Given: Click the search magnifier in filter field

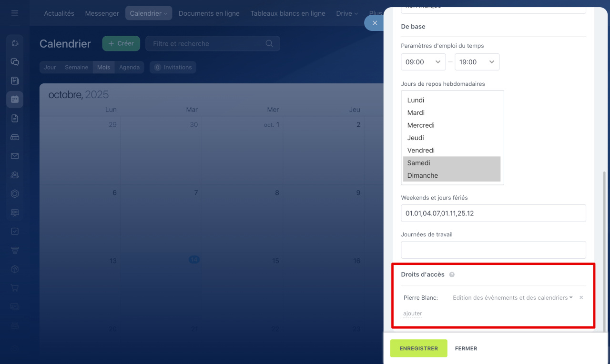Looking at the screenshot, I should (269, 43).
